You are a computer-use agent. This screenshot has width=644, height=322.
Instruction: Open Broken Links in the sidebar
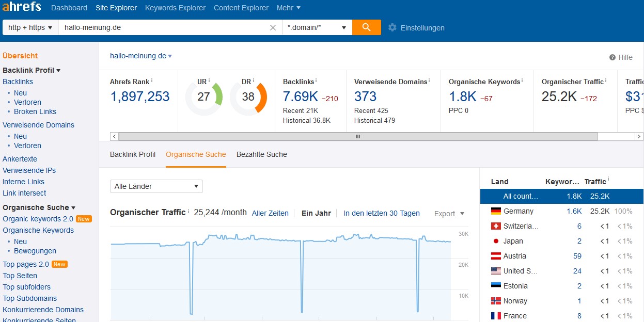click(35, 111)
